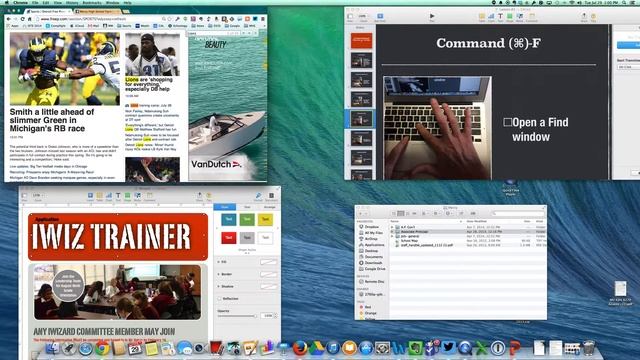The width and height of the screenshot is (640, 360).
Task: Open the Zoom dropdown in Pages toolbar
Action: tap(38, 196)
